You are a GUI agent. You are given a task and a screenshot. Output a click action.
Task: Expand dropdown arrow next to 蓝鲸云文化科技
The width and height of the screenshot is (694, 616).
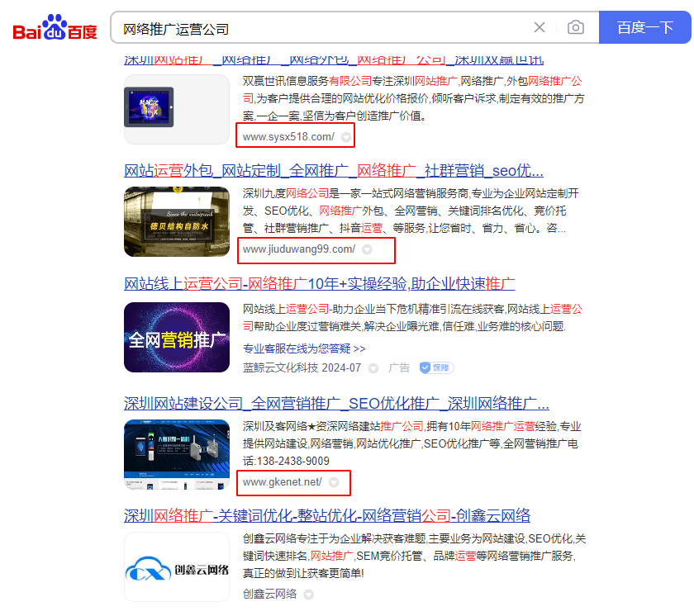point(373,368)
